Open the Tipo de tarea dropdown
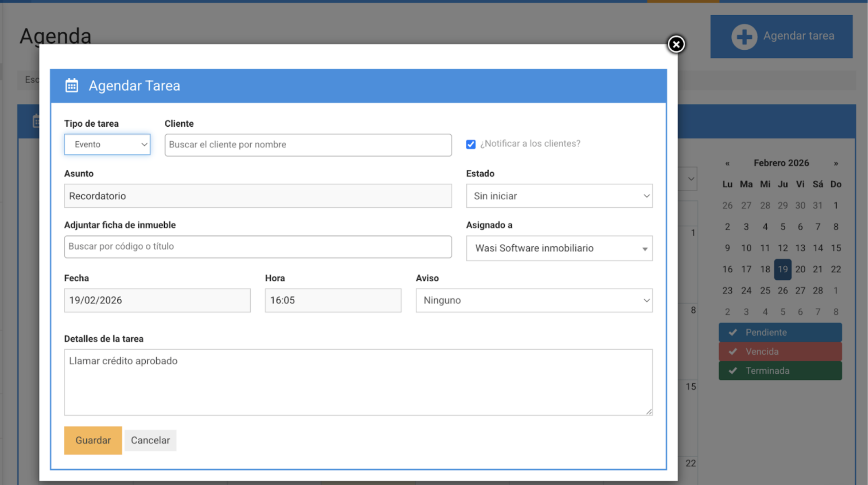868x485 pixels. coord(107,144)
